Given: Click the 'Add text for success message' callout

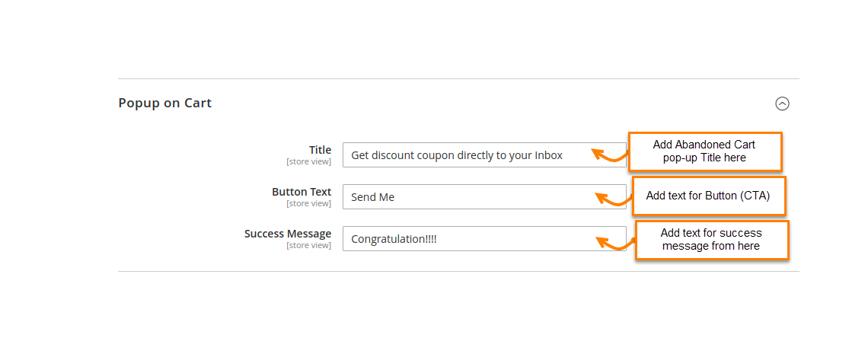Looking at the screenshot, I should tap(711, 239).
